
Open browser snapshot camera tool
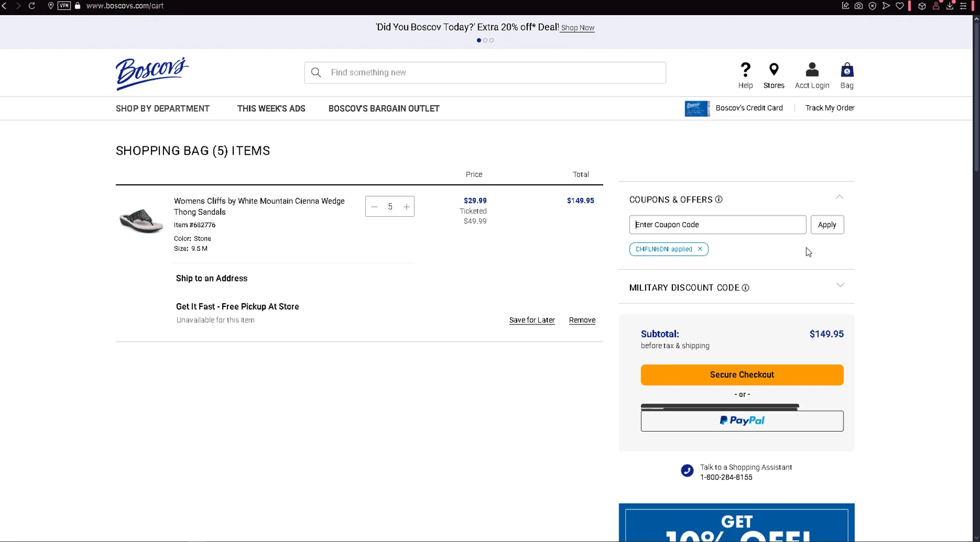(x=858, y=6)
